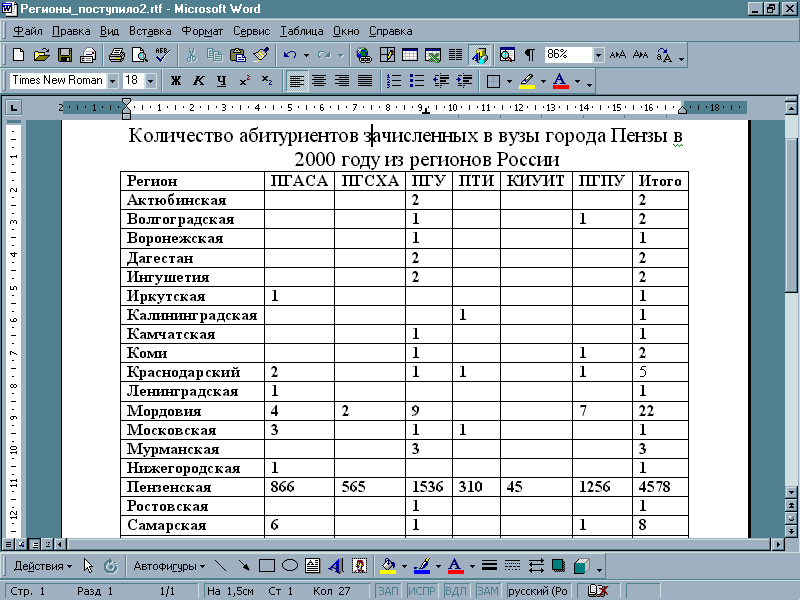Open the zoom percentage dropdown
Image resolution: width=800 pixels, height=600 pixels.
coord(598,55)
